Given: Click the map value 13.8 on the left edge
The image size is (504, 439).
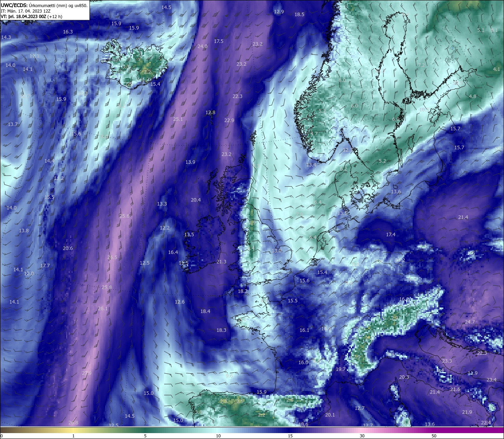Looking at the screenshot, I should [24, 231].
